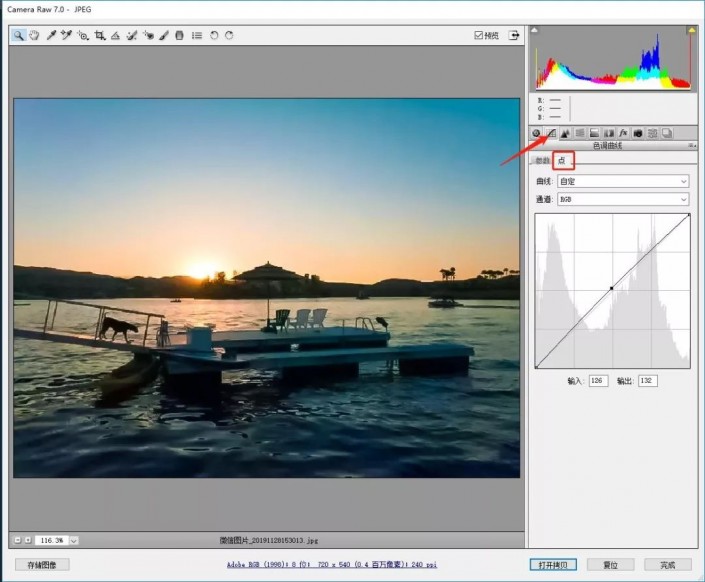Toggle shadow clipping warning on histogram
The width and height of the screenshot is (705, 582).
(535, 30)
